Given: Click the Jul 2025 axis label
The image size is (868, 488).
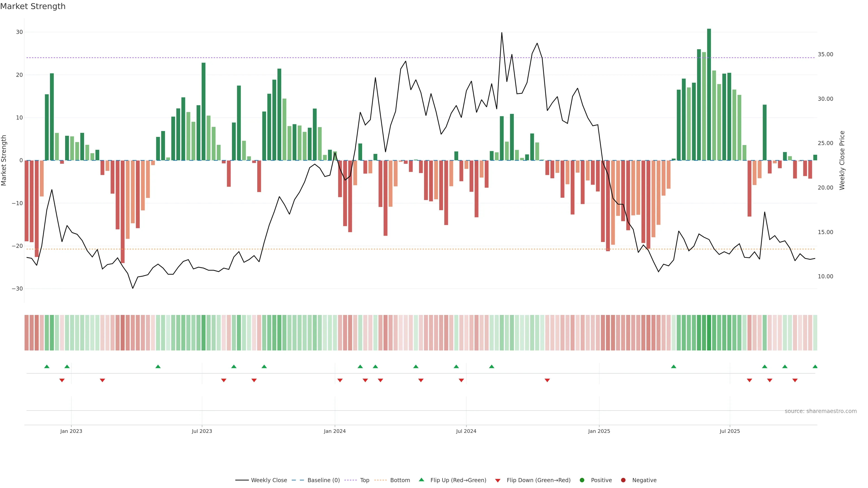Looking at the screenshot, I should click(x=729, y=431).
